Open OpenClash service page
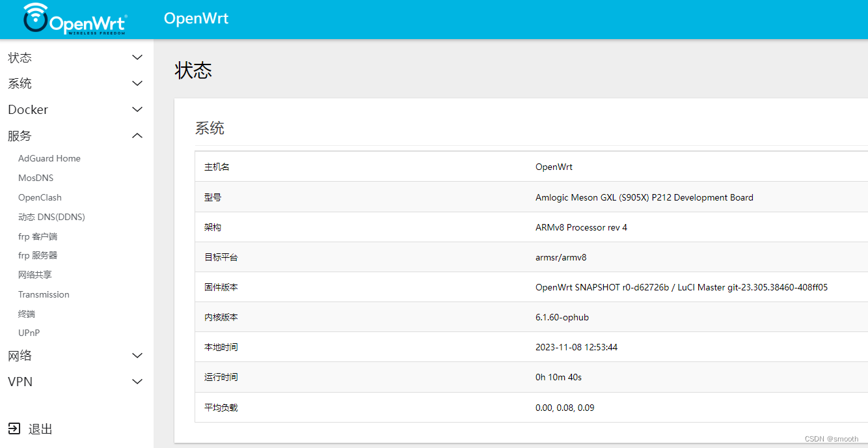 click(40, 197)
